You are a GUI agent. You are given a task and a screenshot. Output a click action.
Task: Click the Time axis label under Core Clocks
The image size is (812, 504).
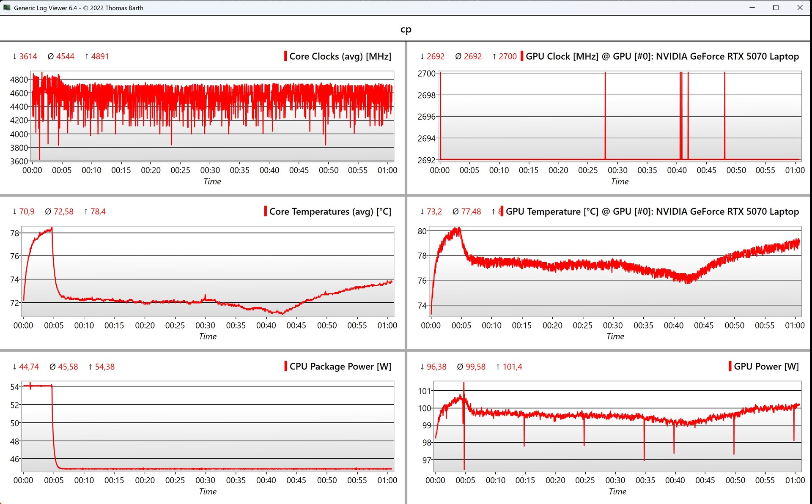tap(212, 181)
